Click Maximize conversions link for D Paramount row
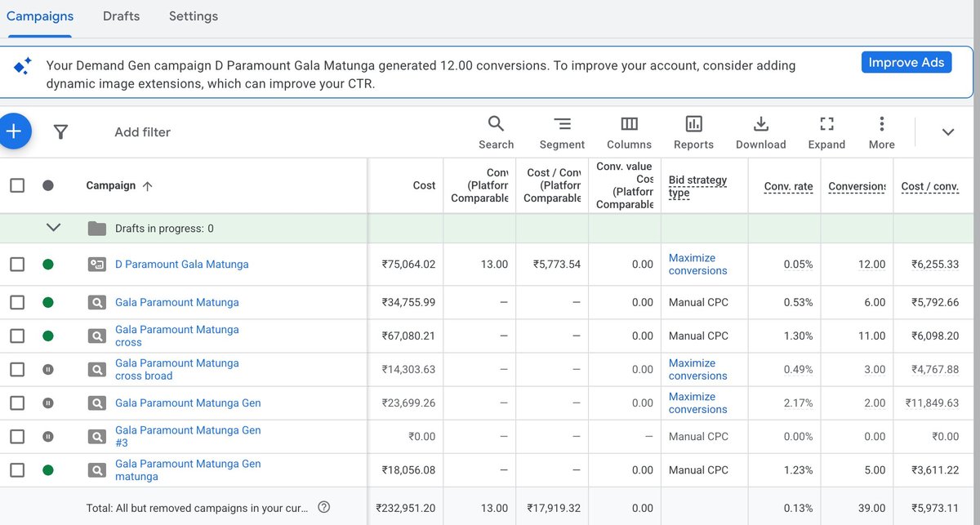 tap(697, 264)
